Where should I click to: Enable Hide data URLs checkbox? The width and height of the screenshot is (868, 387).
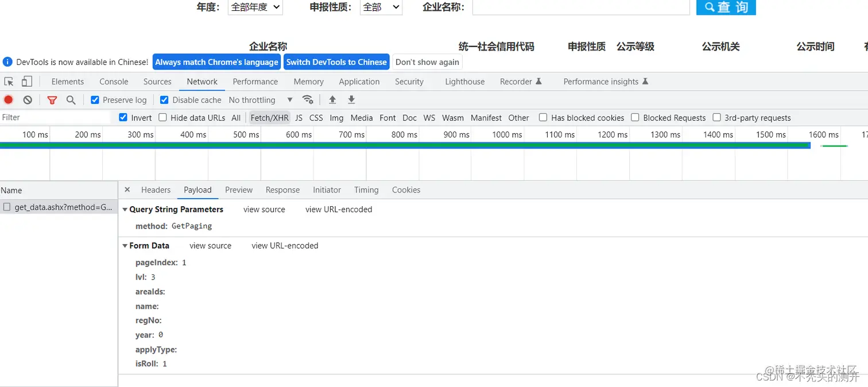[x=162, y=118]
